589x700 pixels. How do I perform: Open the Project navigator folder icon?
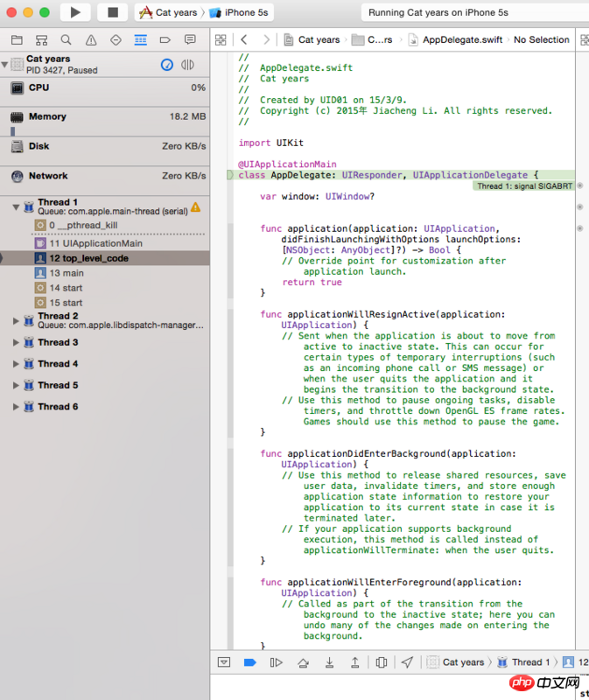[16, 40]
